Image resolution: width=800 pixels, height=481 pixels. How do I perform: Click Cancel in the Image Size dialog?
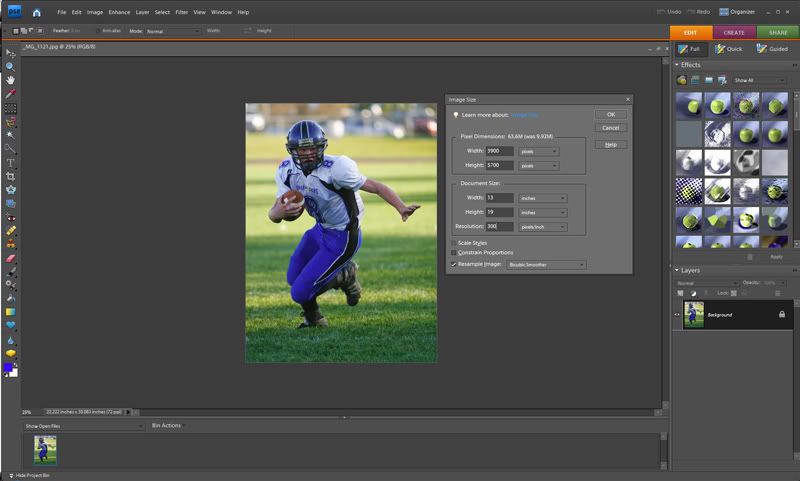point(610,128)
